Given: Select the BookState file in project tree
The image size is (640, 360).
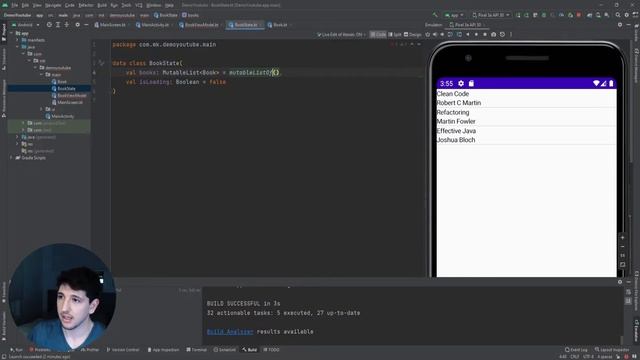Looking at the screenshot, I should 63,89.
